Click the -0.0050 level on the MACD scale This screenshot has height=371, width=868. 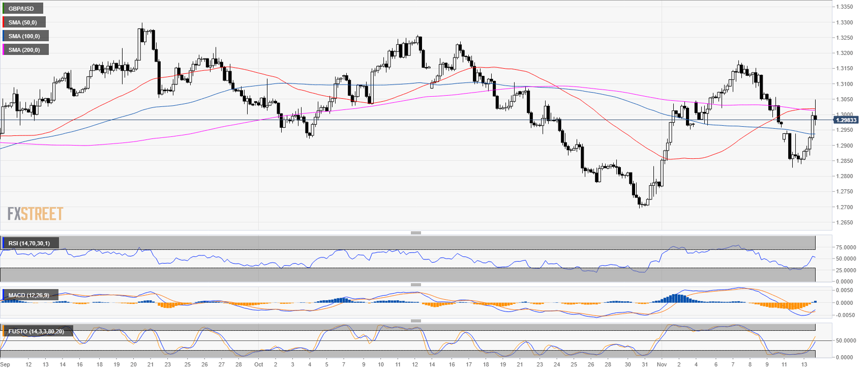coord(846,315)
